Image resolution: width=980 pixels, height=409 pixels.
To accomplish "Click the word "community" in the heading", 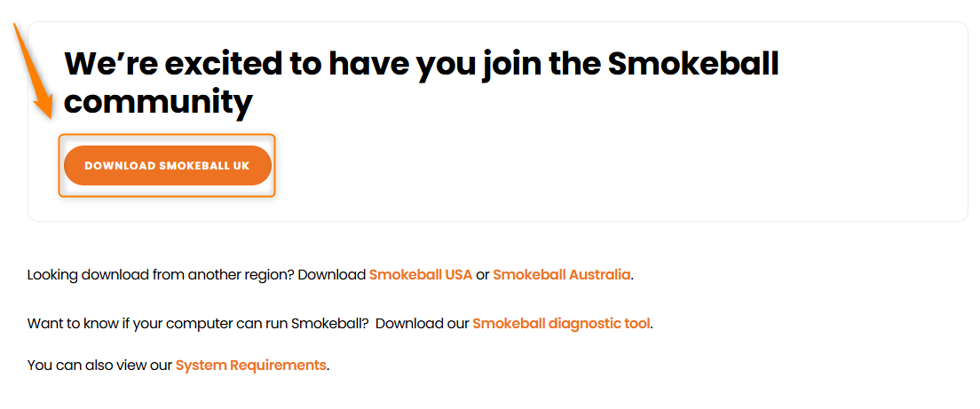I will (158, 103).
